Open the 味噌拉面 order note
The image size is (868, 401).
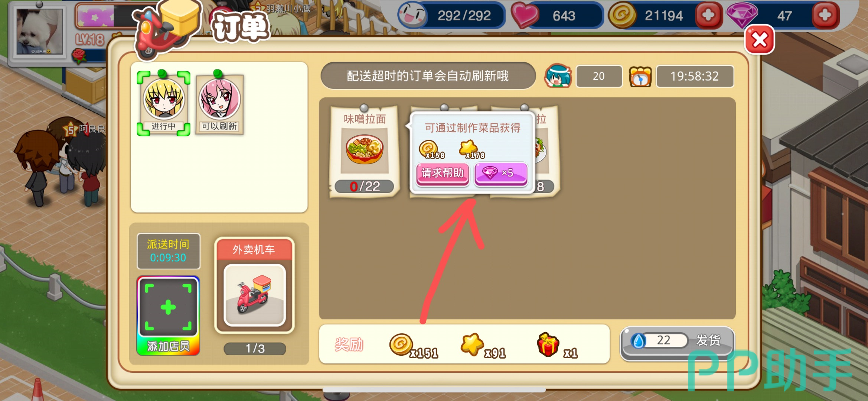(365, 151)
